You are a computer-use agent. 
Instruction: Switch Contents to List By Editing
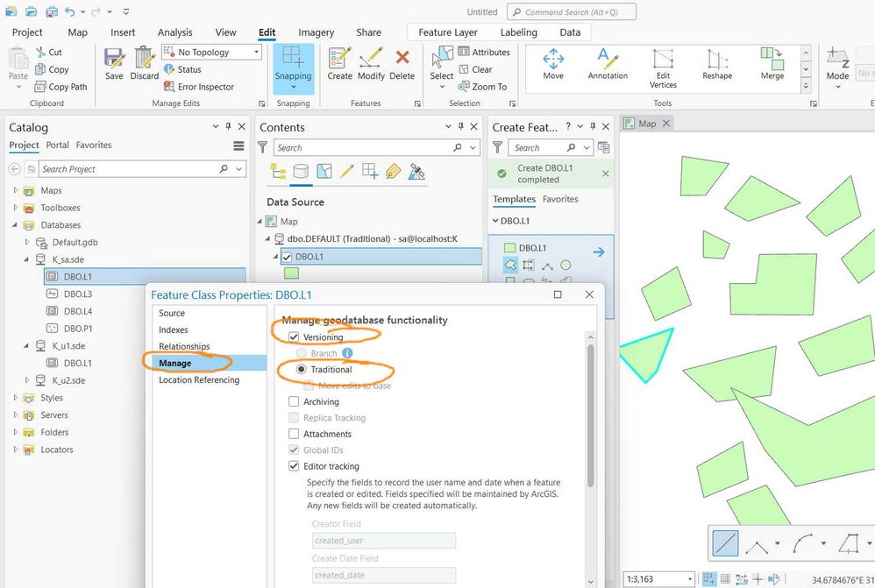(x=347, y=171)
